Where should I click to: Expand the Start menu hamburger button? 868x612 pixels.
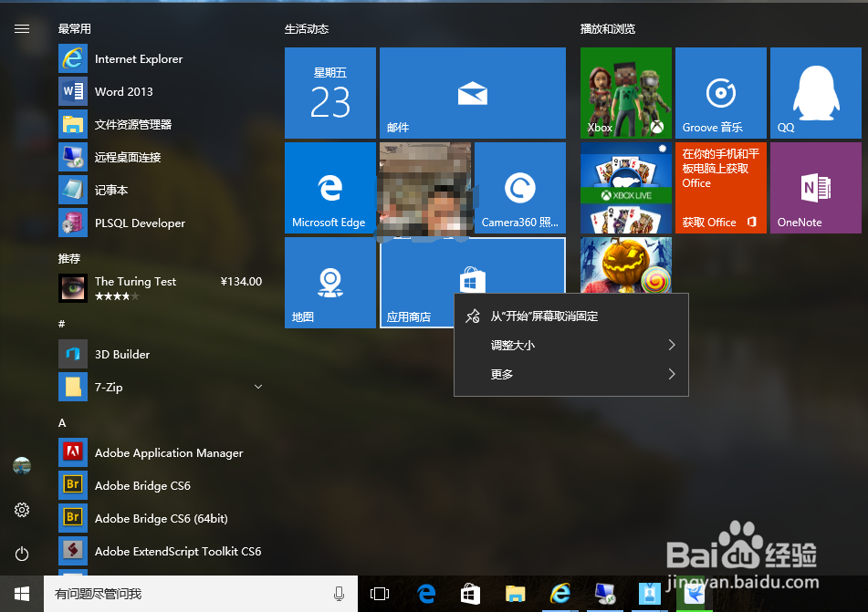pos(22,29)
